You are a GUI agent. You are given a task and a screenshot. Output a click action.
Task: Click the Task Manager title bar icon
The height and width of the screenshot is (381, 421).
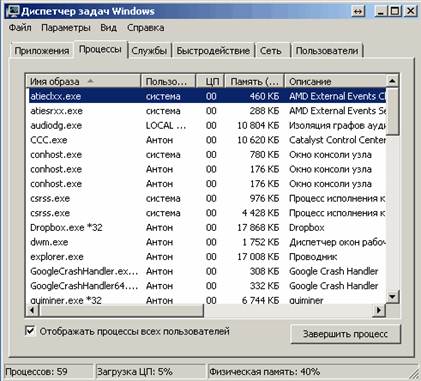click(12, 11)
